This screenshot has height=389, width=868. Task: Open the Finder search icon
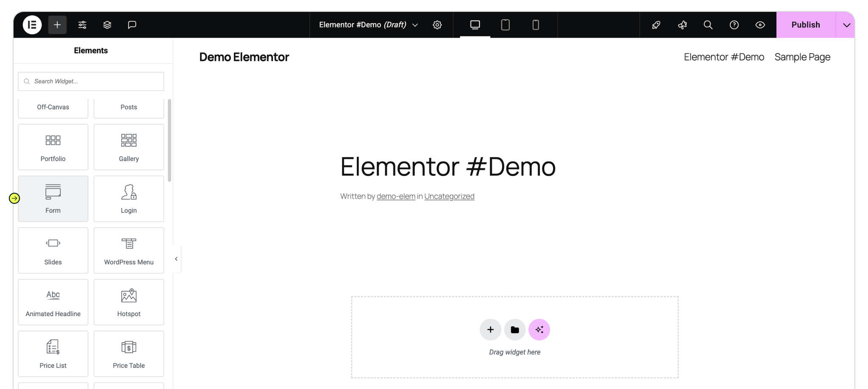[x=708, y=25]
